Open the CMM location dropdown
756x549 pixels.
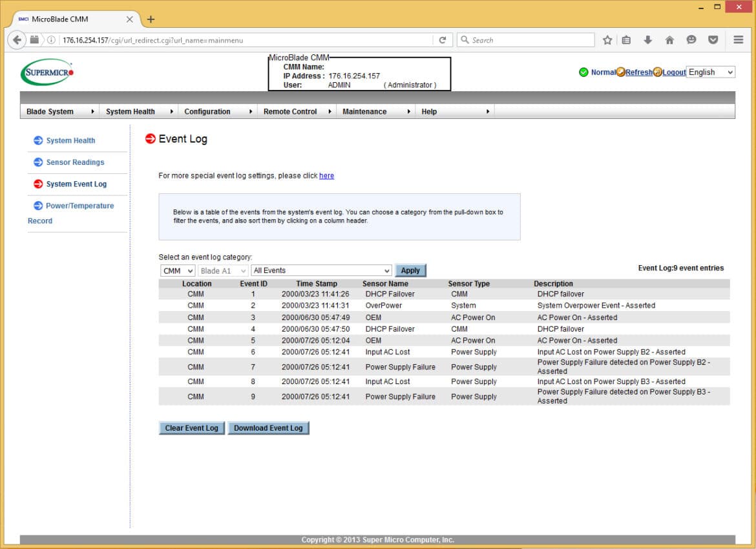pyautogui.click(x=178, y=271)
